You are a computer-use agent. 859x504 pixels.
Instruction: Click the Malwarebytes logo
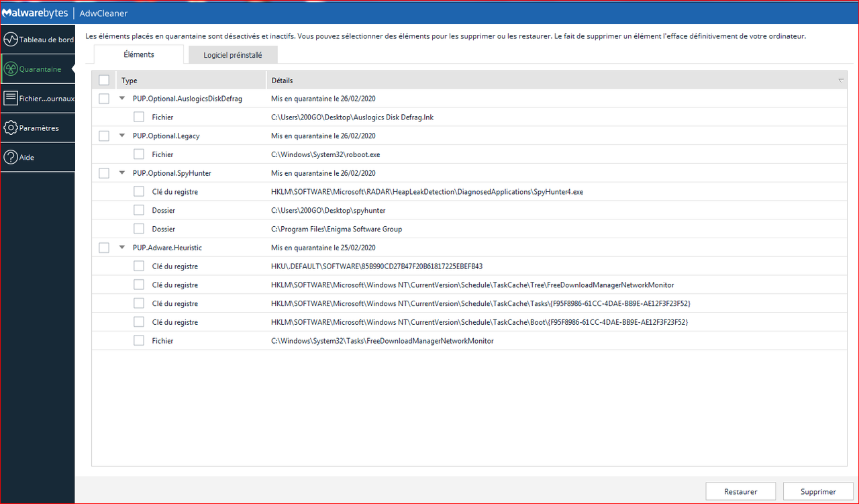(36, 13)
